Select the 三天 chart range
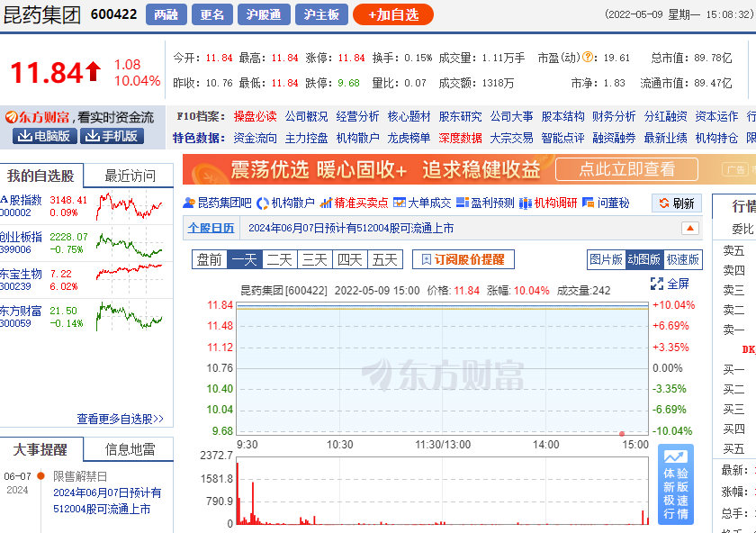This screenshot has height=533, width=756. [x=315, y=259]
